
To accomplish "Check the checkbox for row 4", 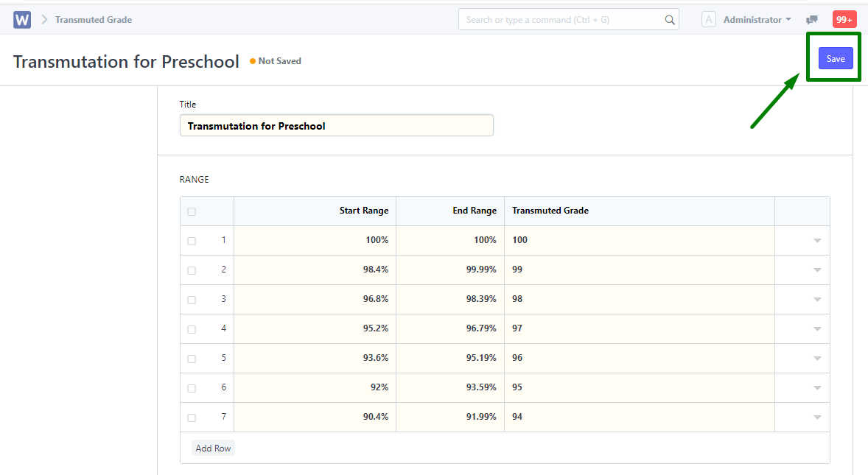I will pos(192,328).
